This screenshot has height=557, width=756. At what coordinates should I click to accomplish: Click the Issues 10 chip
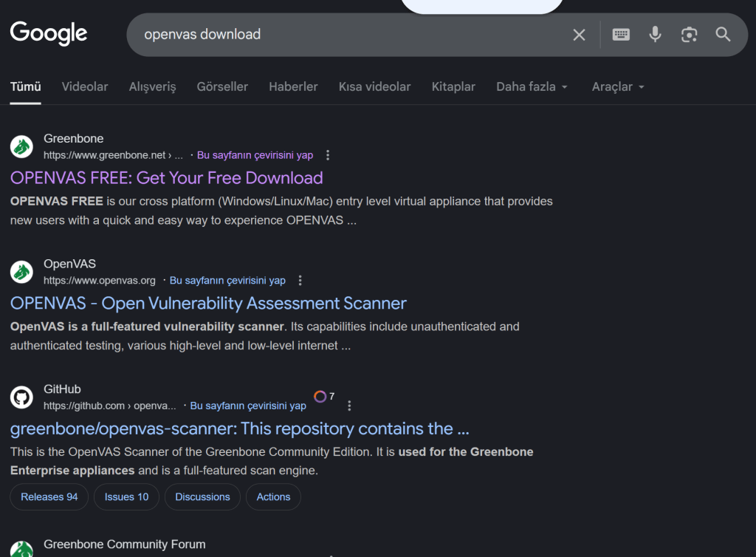[126, 497]
